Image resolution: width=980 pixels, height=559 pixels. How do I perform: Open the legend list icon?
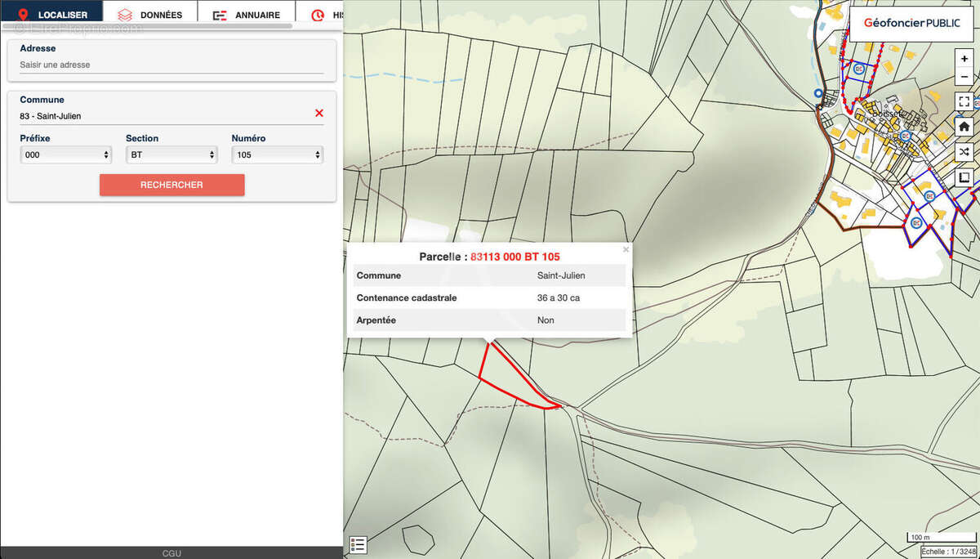pos(358,545)
